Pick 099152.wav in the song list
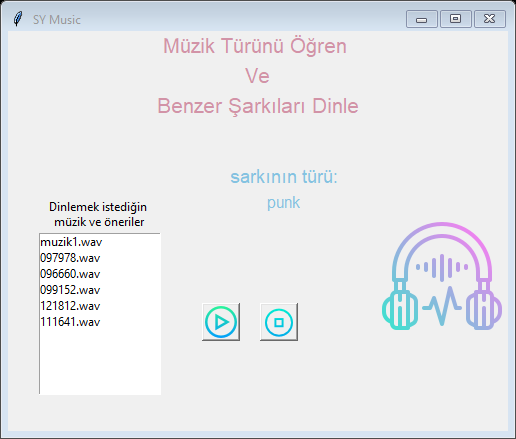516x439 pixels. point(100,290)
